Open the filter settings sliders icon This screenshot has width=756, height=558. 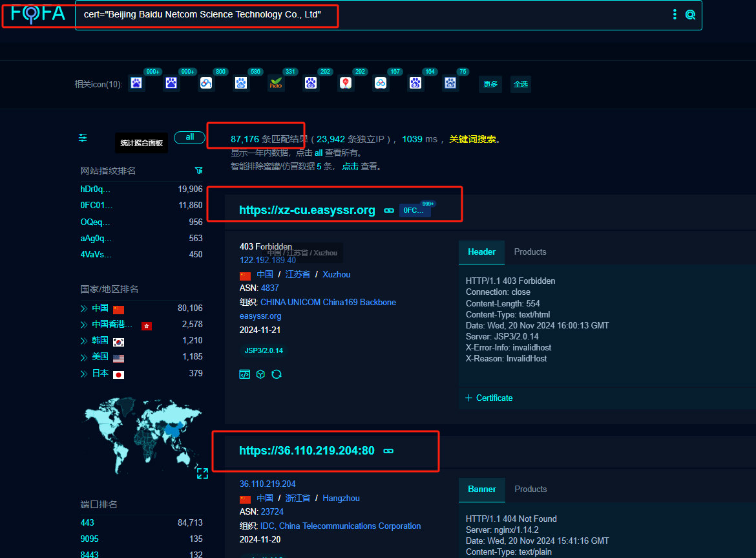pyautogui.click(x=83, y=138)
